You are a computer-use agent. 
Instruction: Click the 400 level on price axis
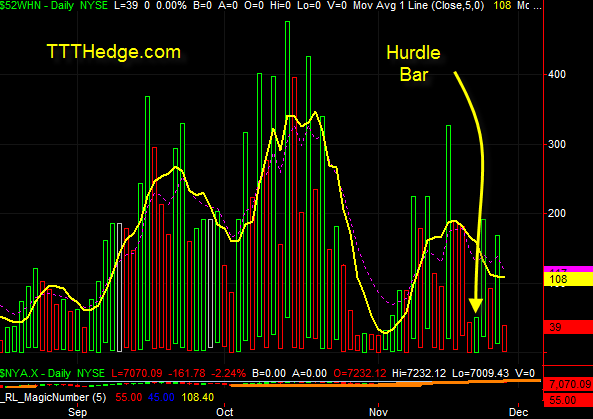pos(557,74)
